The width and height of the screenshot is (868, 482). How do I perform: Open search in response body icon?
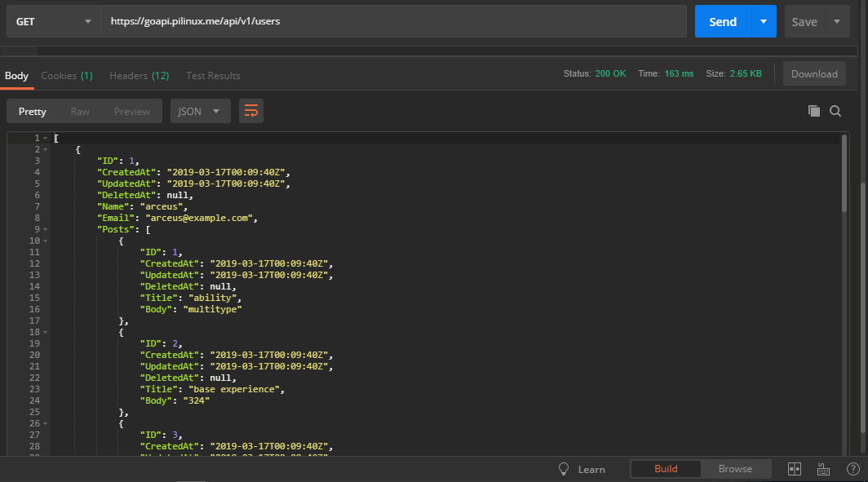(x=835, y=111)
